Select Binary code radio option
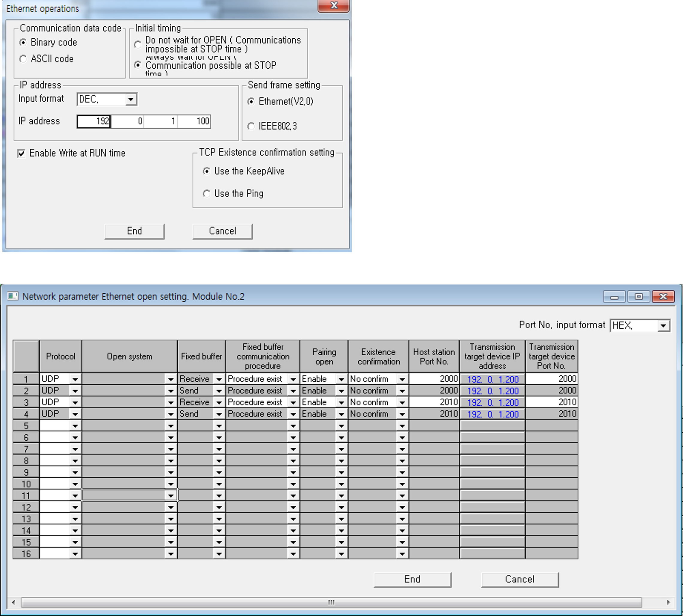683x616 pixels. 23,42
